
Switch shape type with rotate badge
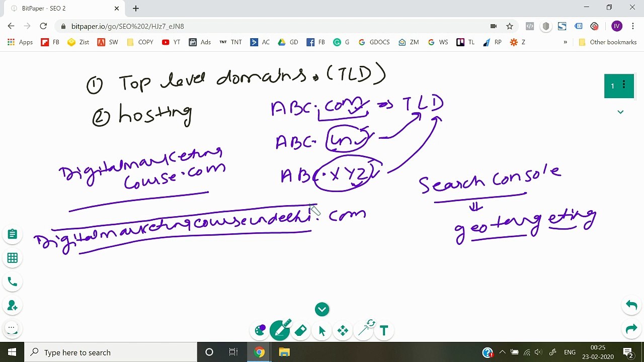pos(371,323)
